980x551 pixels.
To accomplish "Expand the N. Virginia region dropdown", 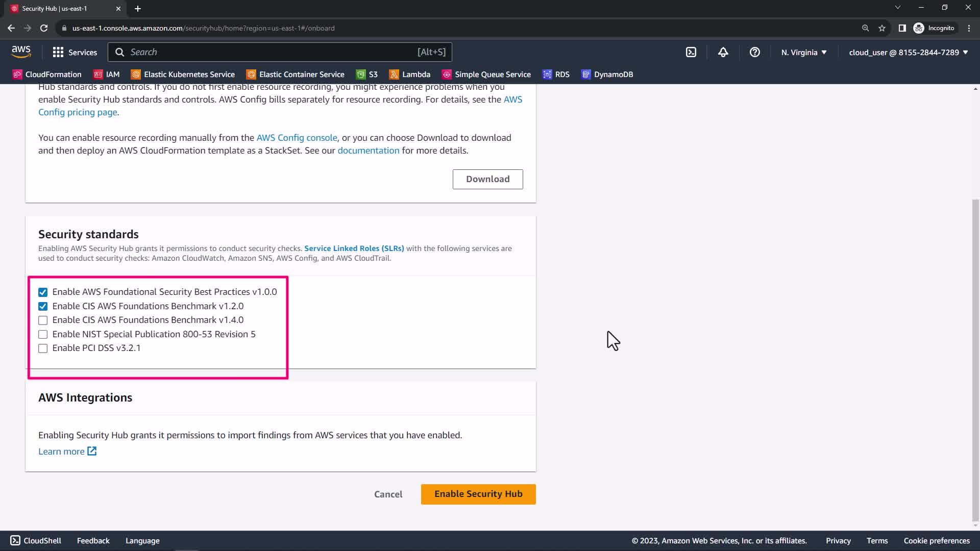I will [x=803, y=52].
